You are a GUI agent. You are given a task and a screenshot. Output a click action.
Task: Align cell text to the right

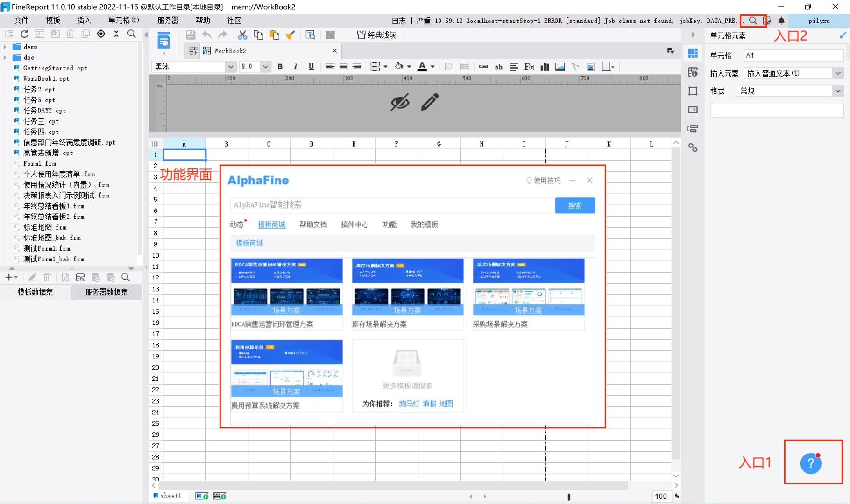click(356, 67)
